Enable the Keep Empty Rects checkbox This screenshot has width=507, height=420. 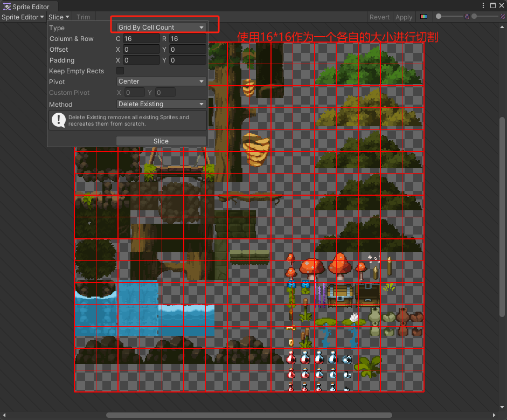tap(120, 71)
